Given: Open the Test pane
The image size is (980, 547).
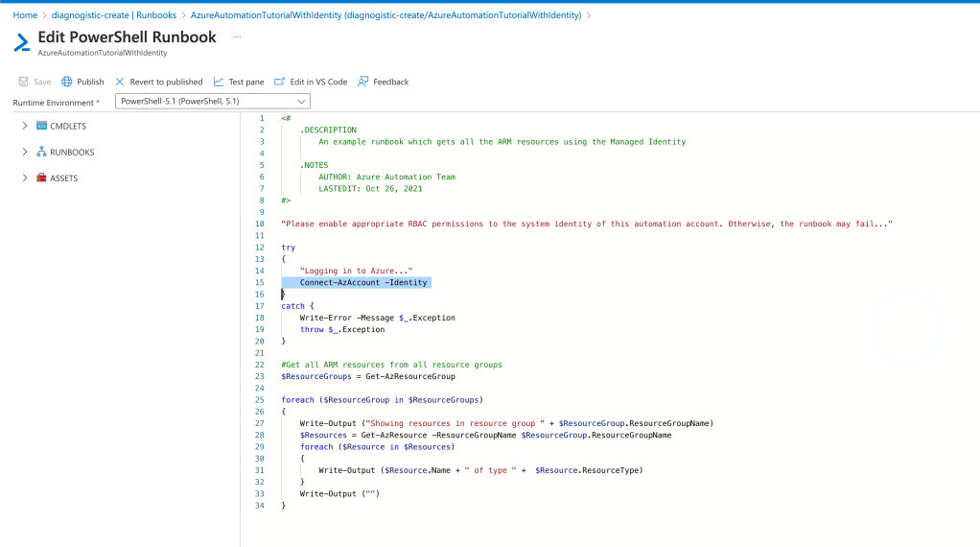Looking at the screenshot, I should 246,82.
